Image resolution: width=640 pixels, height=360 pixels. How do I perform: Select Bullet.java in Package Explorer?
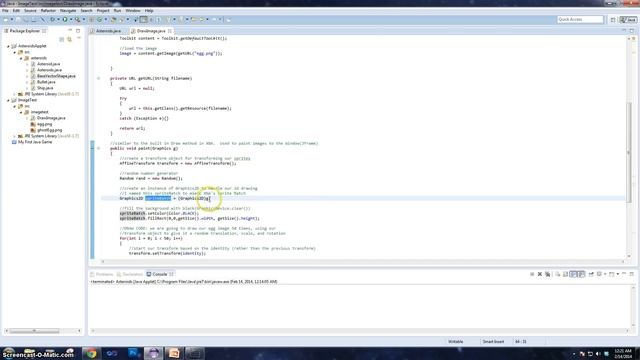46,82
